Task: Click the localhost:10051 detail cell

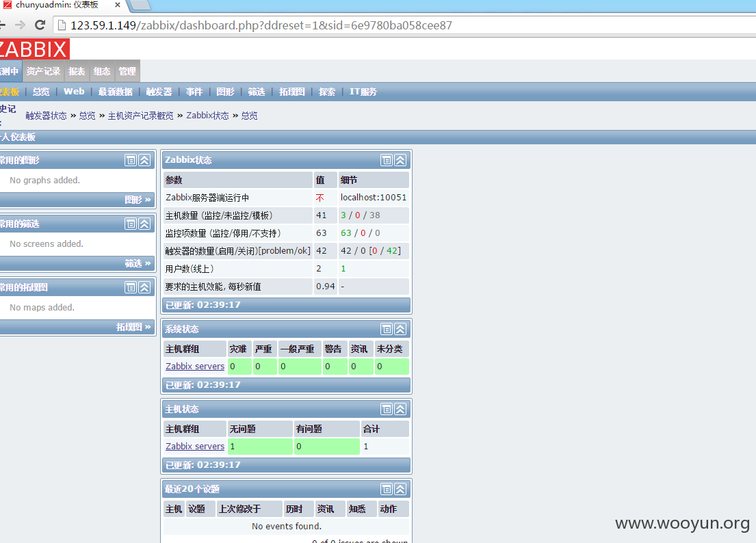Action: 373,198
